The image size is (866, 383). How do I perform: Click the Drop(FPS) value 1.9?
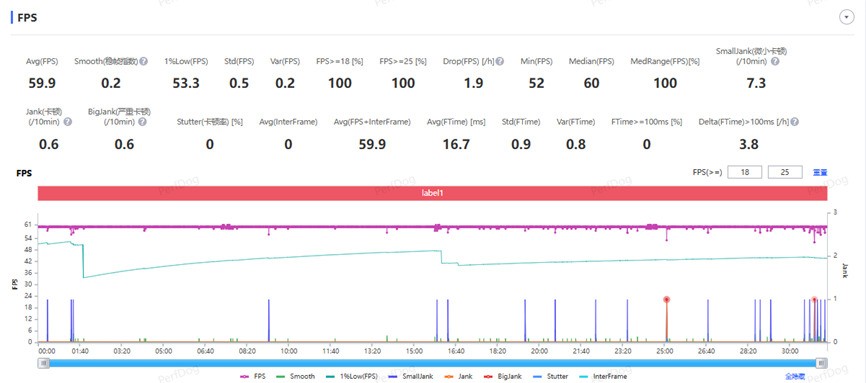pyautogui.click(x=473, y=83)
